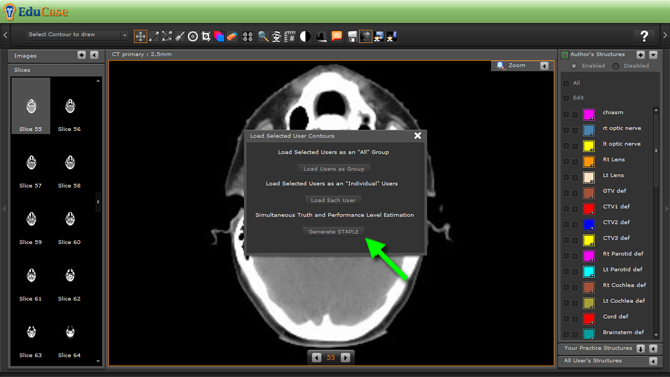The image size is (670, 377).
Task: Click the EduCase logo
Action: tap(36, 12)
